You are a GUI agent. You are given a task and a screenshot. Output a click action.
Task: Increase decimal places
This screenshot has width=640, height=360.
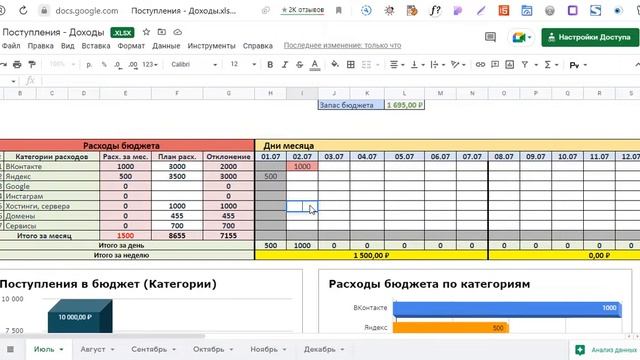tap(133, 64)
